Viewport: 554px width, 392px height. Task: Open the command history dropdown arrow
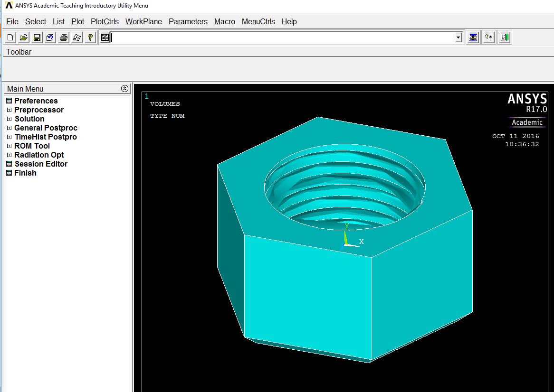[x=457, y=37]
